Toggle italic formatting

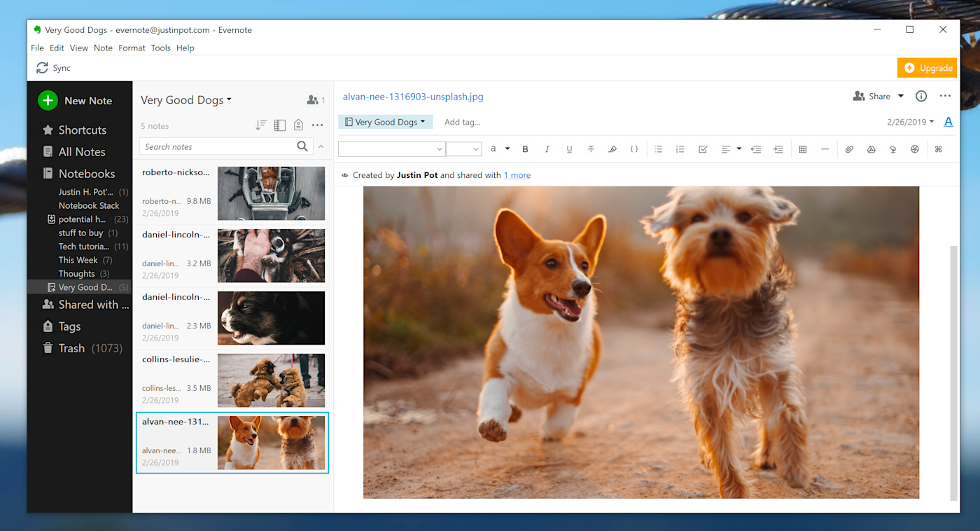(x=547, y=149)
